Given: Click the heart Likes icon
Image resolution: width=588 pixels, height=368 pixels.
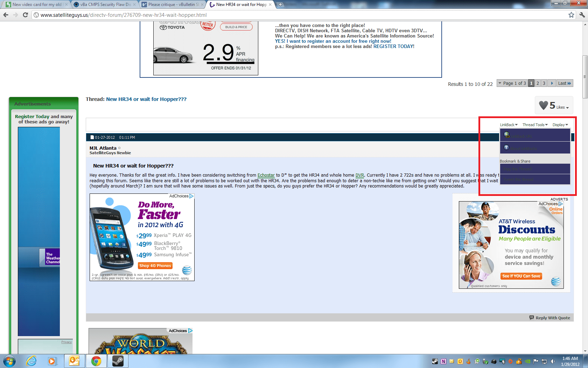Looking at the screenshot, I should point(543,105).
